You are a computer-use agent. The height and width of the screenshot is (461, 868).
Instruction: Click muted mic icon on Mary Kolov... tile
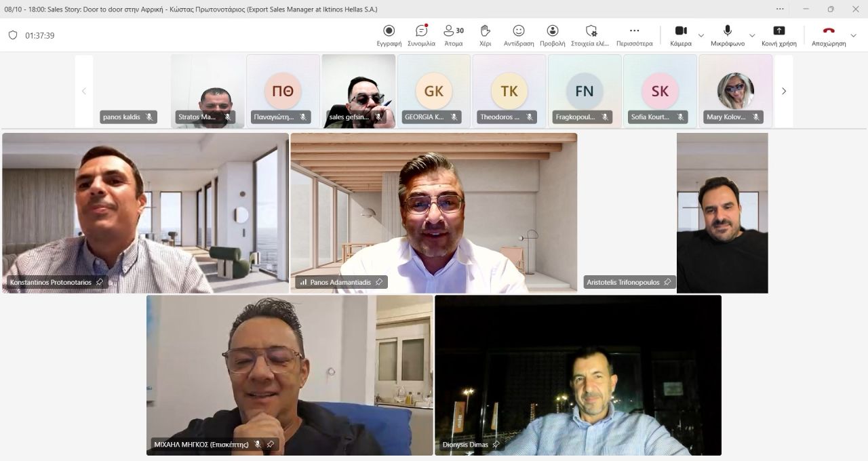point(755,117)
